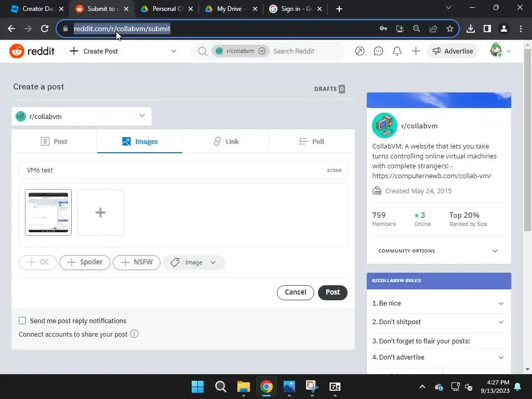532x399 pixels.
Task: Click the zoom magnifier icon in address bar
Action: pos(417,29)
